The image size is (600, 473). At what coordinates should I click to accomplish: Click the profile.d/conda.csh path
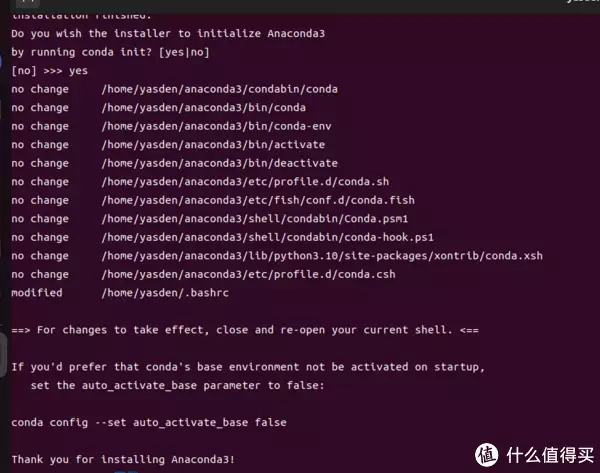[248, 274]
